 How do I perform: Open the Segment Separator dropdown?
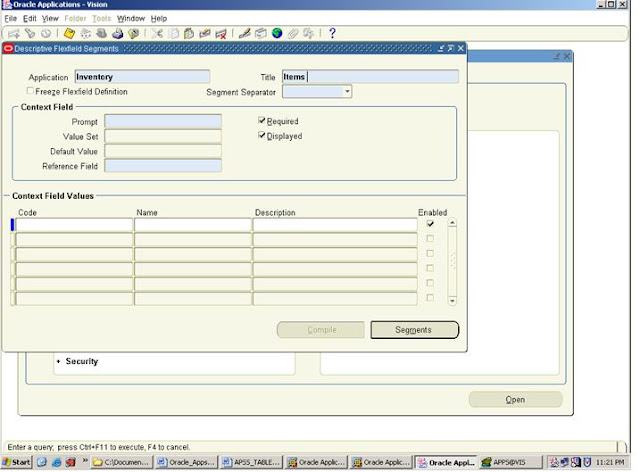(x=347, y=91)
